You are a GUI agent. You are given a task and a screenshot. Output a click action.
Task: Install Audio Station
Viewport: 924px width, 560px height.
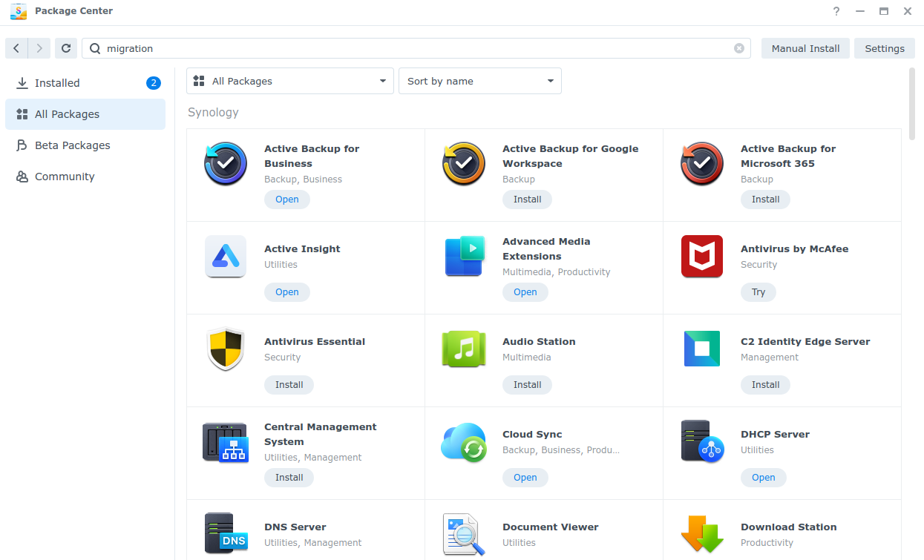528,385
